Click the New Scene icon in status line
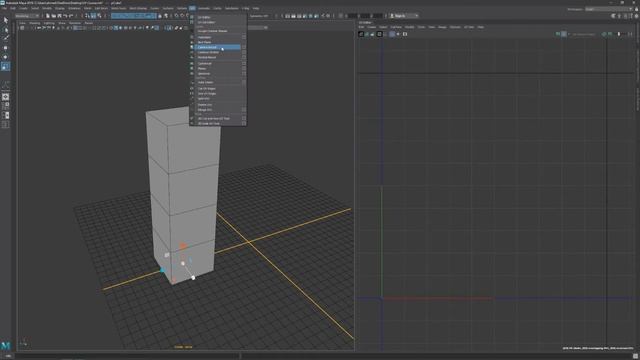This screenshot has height=360, width=640. (48, 16)
